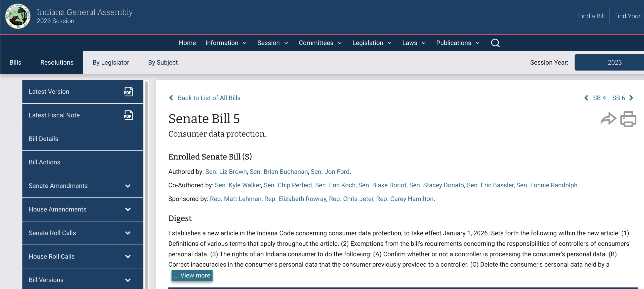Click the Indiana state seal logo
The width and height of the screenshot is (644, 289).
click(x=18, y=16)
